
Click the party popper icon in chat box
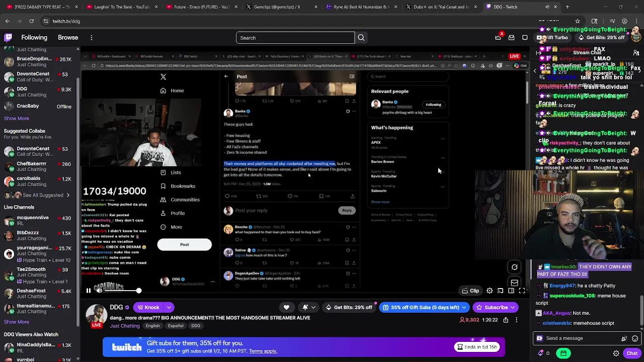coord(624,338)
